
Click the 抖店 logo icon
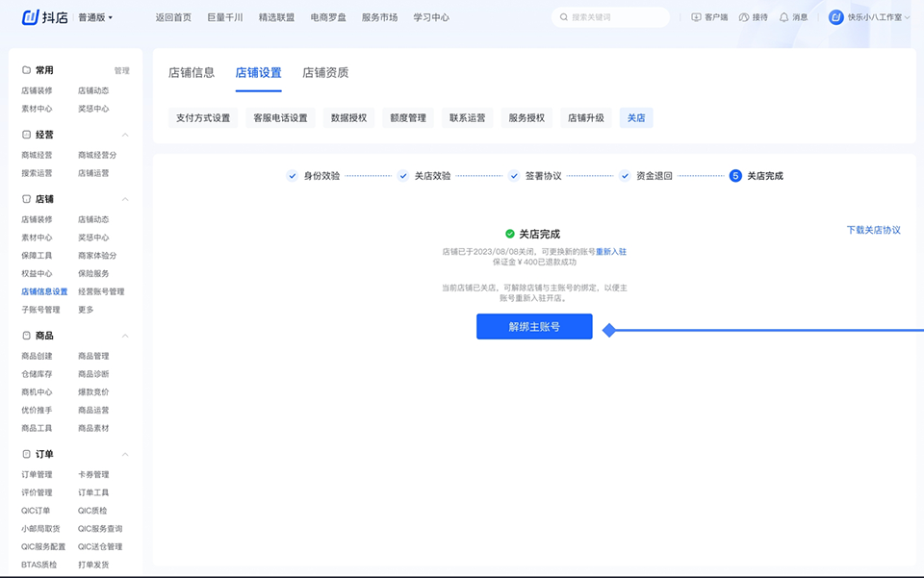pos(30,17)
